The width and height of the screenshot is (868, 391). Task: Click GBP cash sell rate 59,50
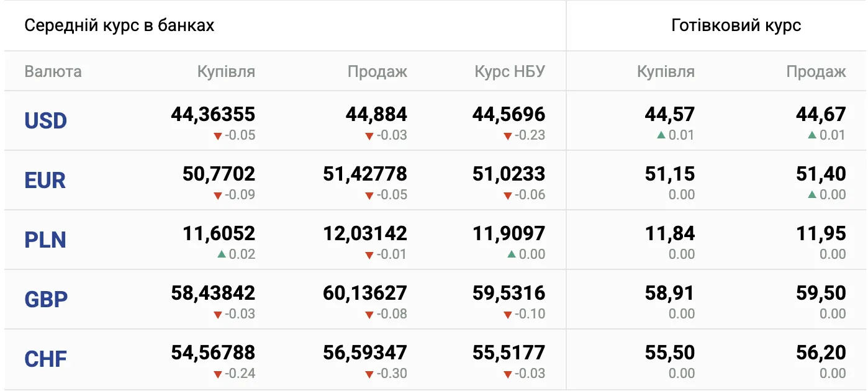coord(821,293)
